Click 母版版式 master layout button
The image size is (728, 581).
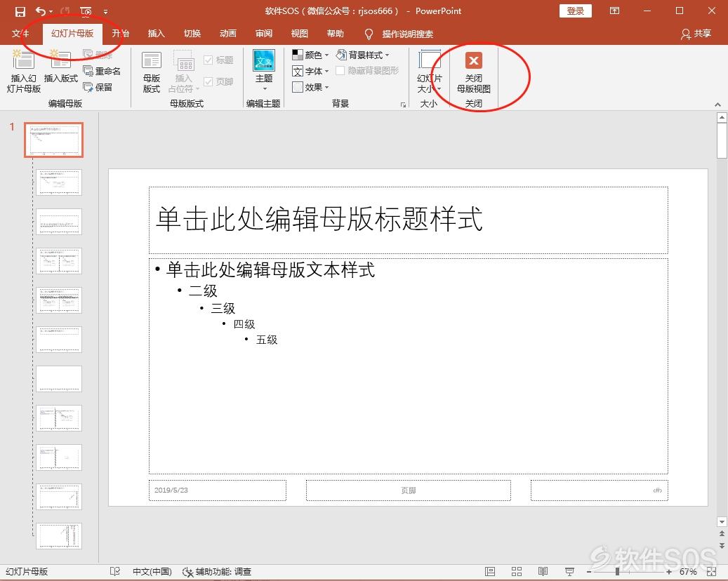(152, 72)
